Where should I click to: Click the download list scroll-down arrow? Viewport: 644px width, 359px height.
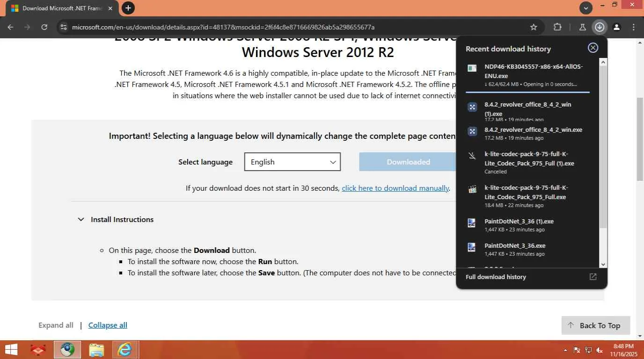(603, 265)
